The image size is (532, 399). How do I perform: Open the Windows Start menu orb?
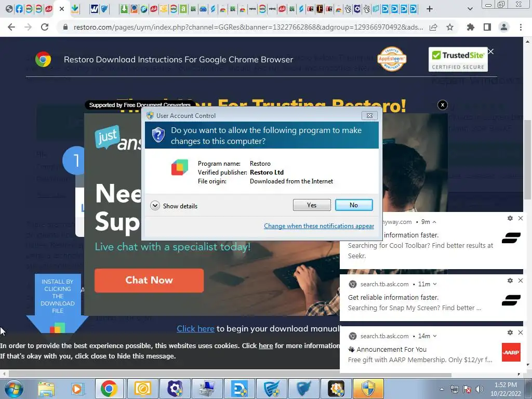pos(14,389)
